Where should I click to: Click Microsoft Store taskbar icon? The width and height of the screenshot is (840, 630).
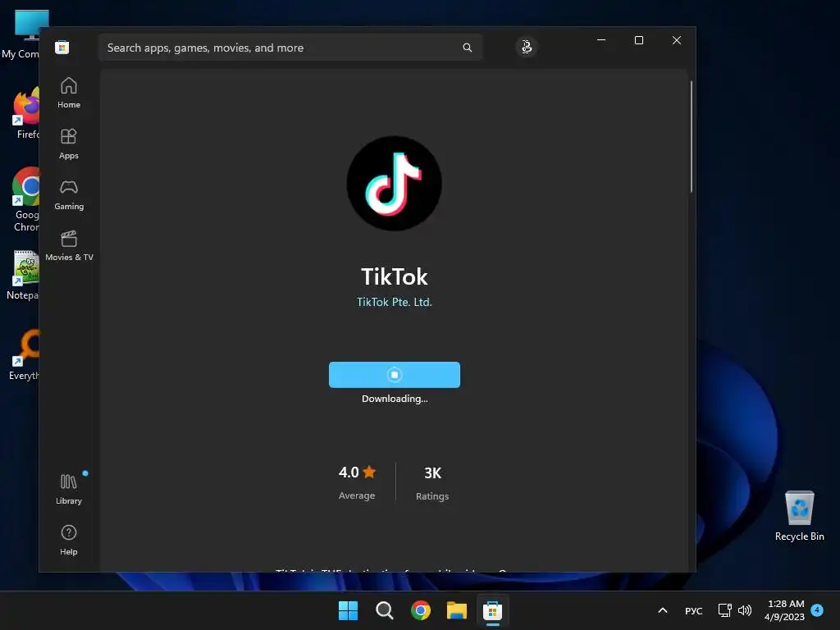(x=492, y=610)
